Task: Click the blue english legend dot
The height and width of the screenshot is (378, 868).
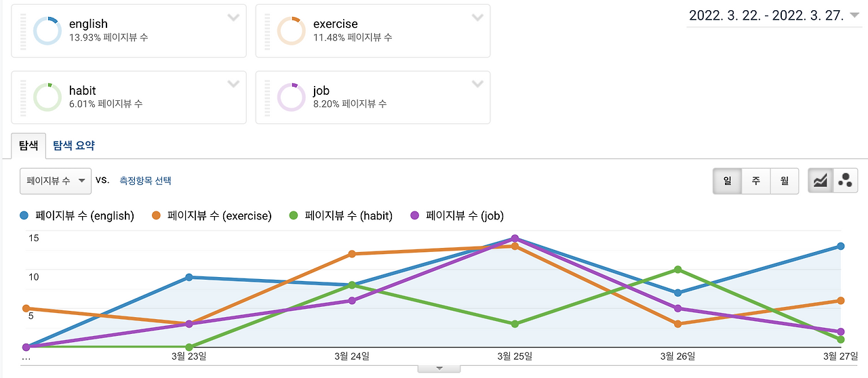Action: click(x=25, y=216)
